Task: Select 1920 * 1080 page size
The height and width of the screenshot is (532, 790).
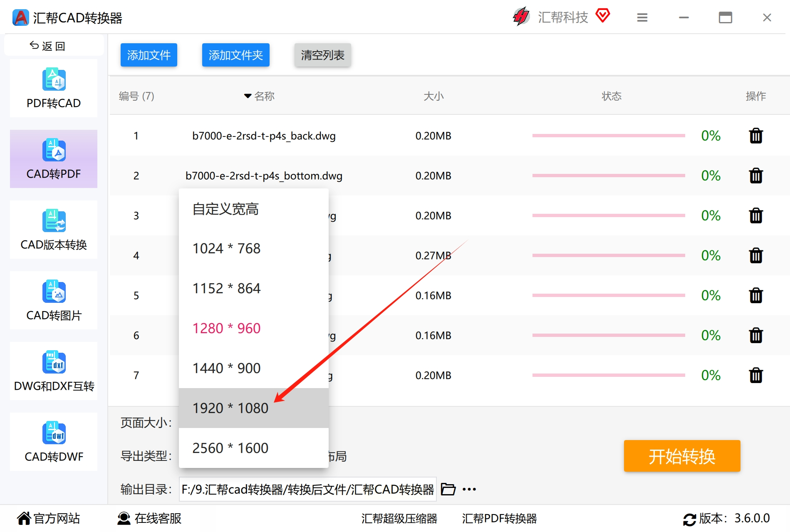Action: 254,408
